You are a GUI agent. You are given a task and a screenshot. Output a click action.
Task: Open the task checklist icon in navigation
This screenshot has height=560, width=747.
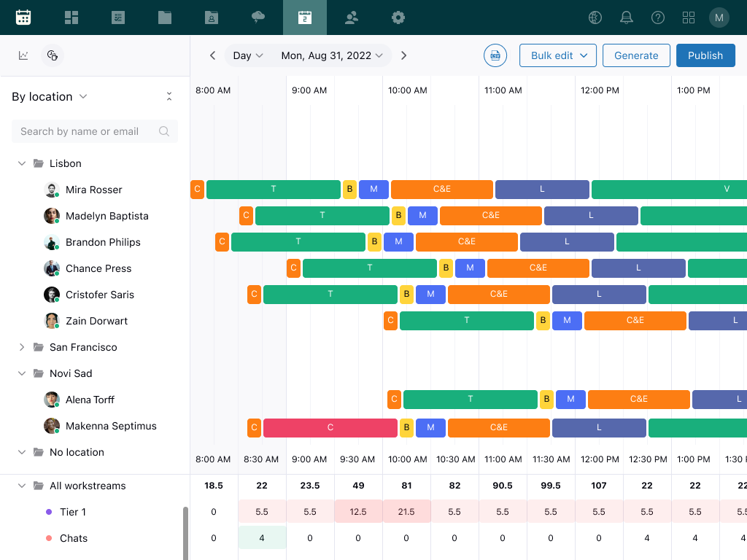point(117,17)
